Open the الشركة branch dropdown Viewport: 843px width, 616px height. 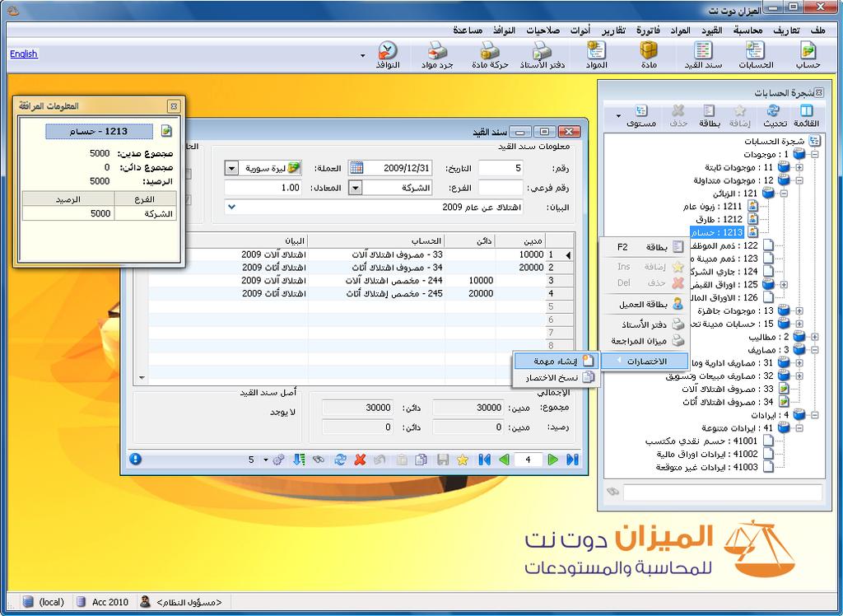(x=356, y=188)
